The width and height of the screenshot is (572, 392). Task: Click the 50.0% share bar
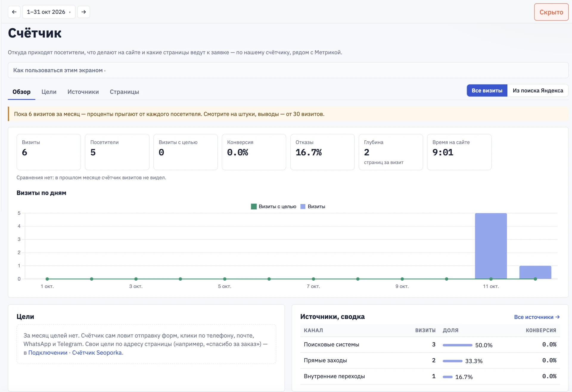457,345
